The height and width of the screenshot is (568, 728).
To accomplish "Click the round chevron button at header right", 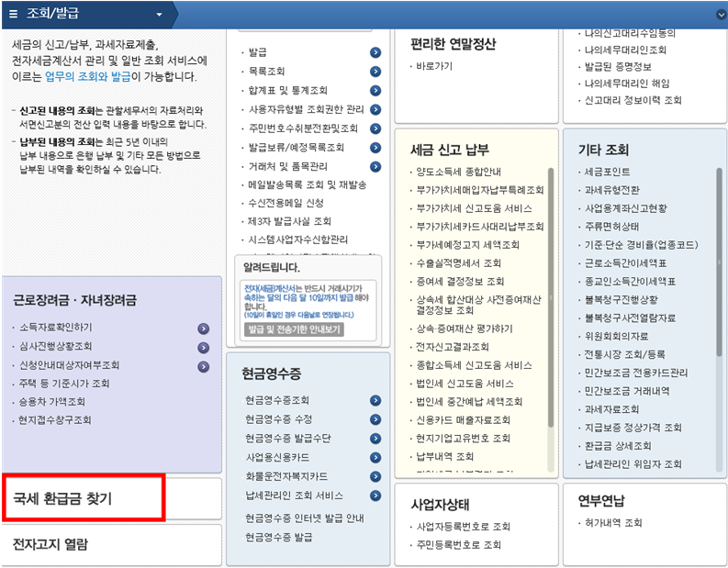I will (721, 15).
